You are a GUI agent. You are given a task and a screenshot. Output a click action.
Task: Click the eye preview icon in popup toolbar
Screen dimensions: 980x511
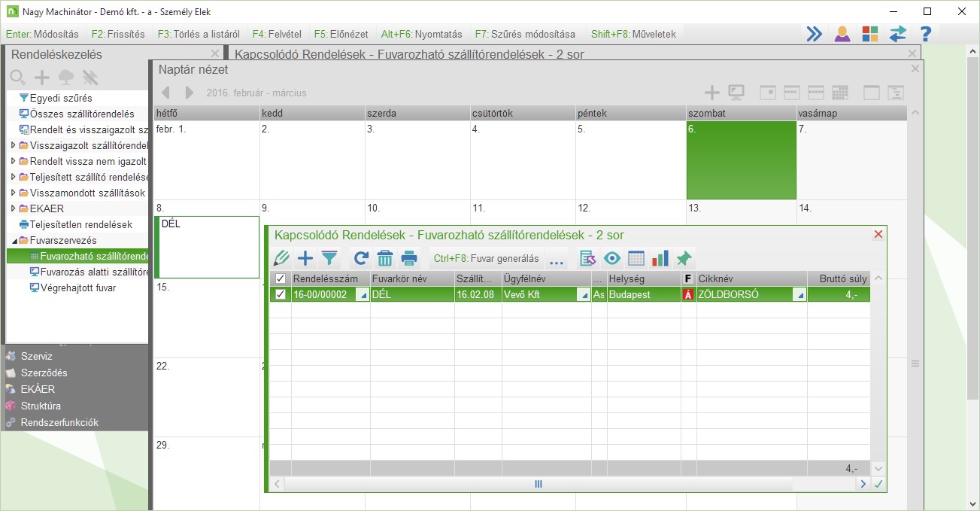pos(612,258)
